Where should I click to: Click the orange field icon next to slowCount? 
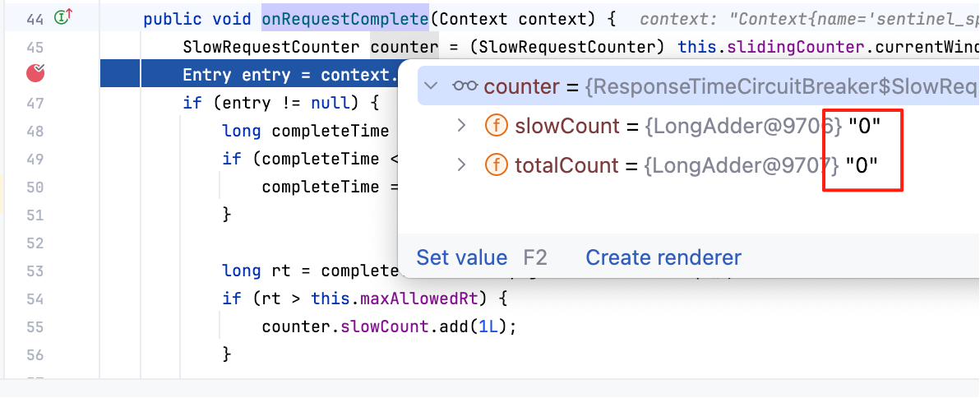[496, 126]
